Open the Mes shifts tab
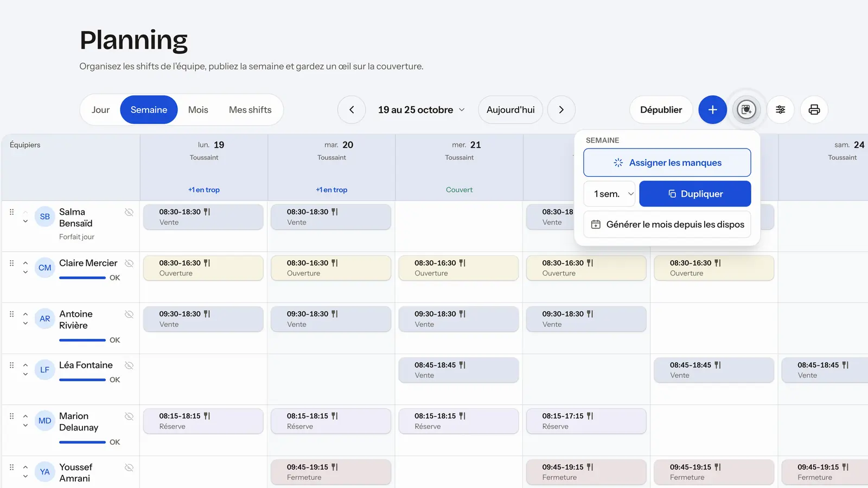 tap(250, 110)
